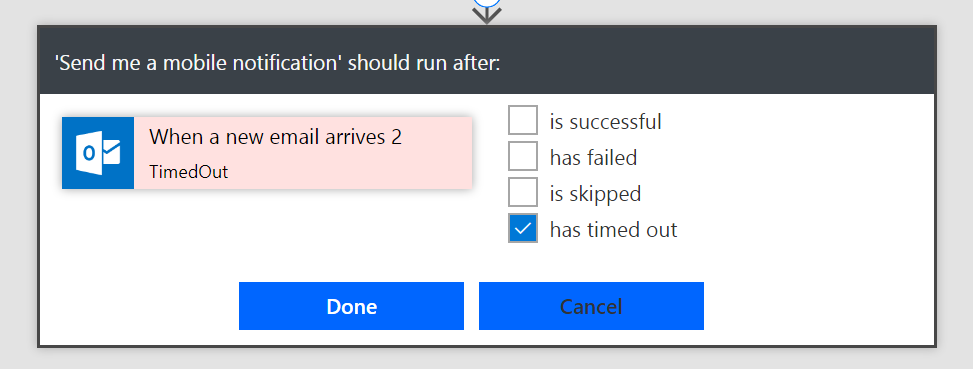Screen dimensions: 973x369
Task: Uncheck the 'has timed out' checkbox
Action: (522, 228)
